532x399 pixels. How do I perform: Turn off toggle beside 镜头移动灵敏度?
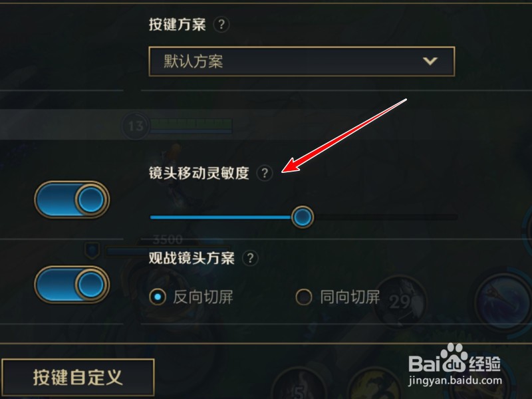72,199
